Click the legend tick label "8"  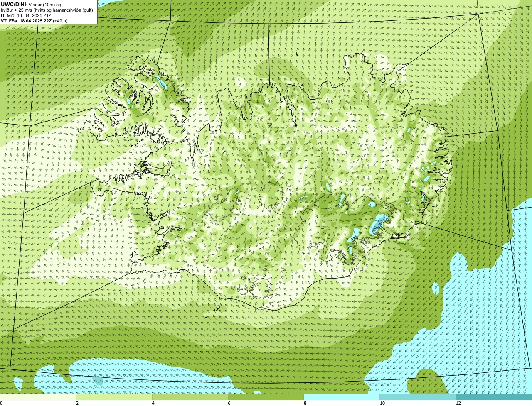pos(305,403)
